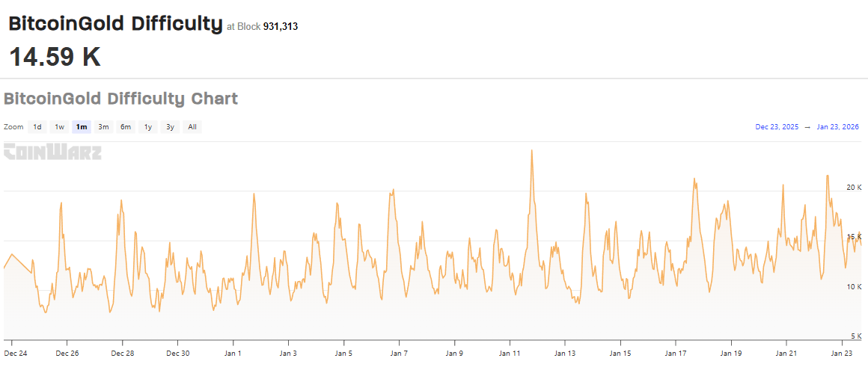The height and width of the screenshot is (367, 868).
Task: Click the 5 K y-axis label
Action: [x=856, y=336]
